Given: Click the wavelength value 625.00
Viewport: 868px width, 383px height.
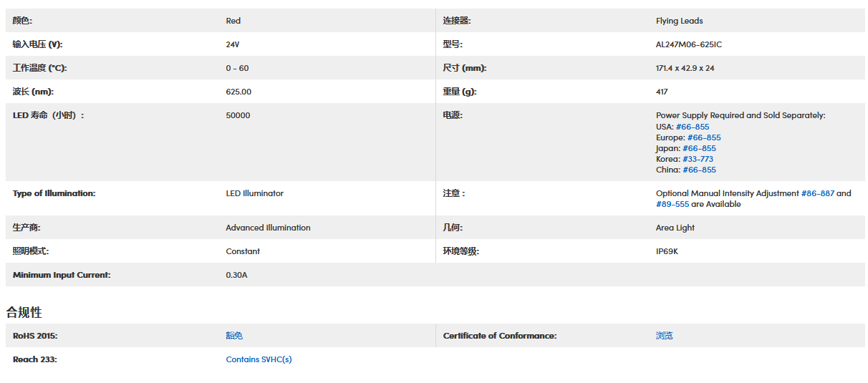Looking at the screenshot, I should click(238, 92).
